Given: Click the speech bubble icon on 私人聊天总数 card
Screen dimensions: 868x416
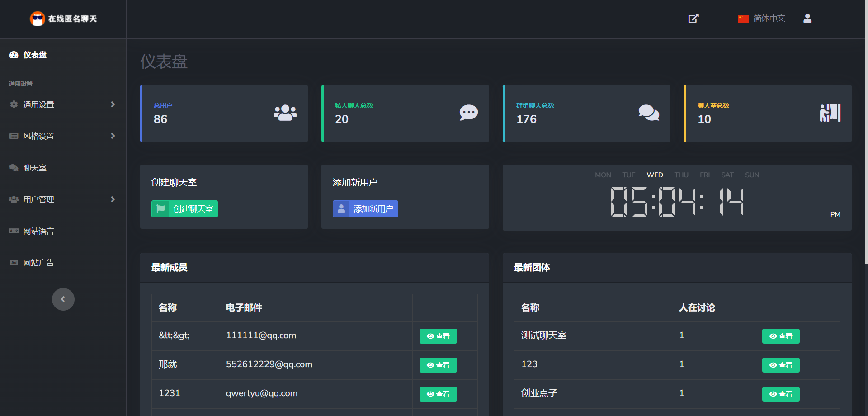Looking at the screenshot, I should coord(468,113).
